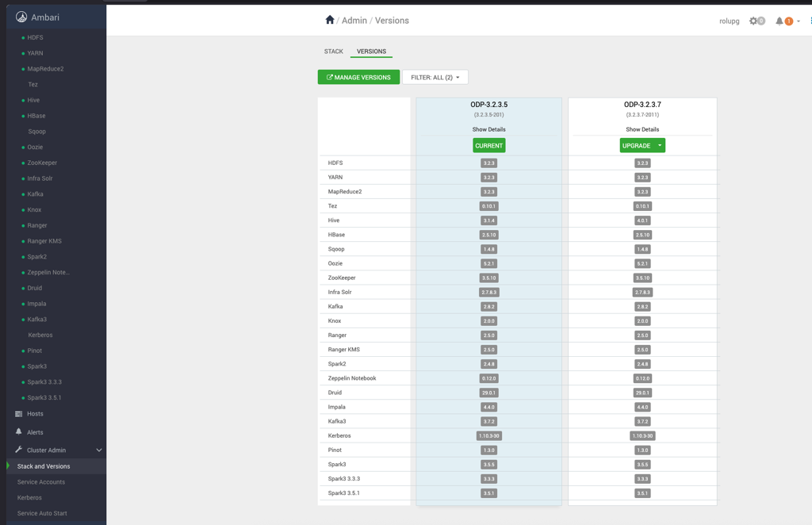The width and height of the screenshot is (812, 525).
Task: Open Impala service in sidebar
Action: click(36, 304)
